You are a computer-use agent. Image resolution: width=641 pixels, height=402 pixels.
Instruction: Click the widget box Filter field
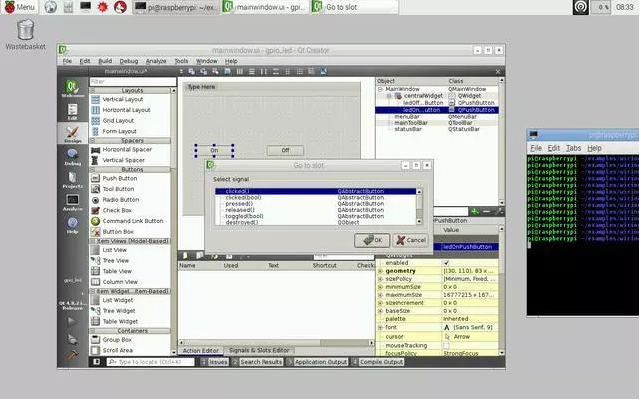pos(130,81)
